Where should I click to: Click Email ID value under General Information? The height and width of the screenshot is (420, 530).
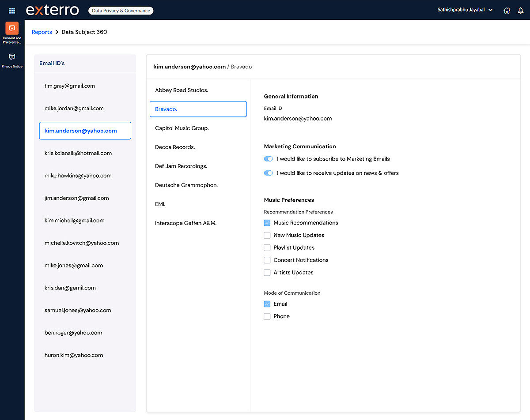pyautogui.click(x=298, y=118)
